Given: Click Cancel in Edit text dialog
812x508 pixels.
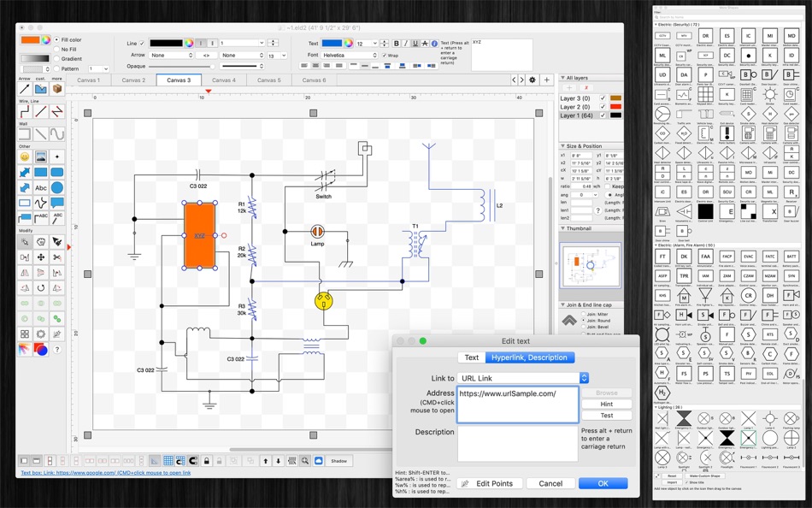Looking at the screenshot, I should pyautogui.click(x=550, y=483).
